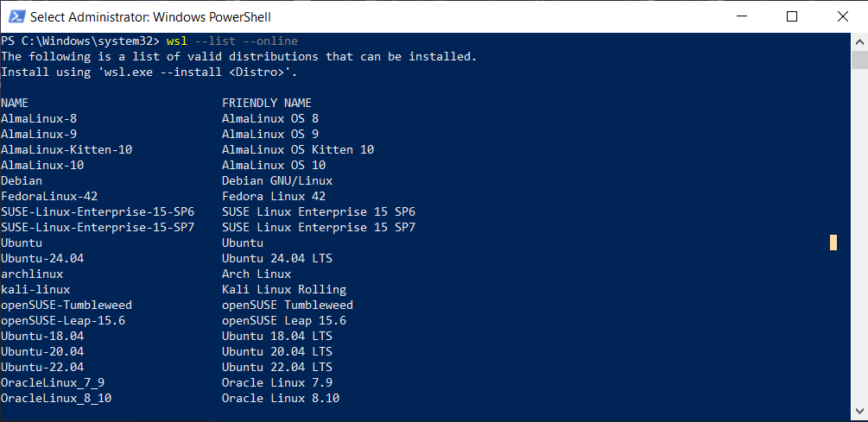Click the scrollbar up arrow
The width and height of the screenshot is (868, 422).
(x=859, y=41)
